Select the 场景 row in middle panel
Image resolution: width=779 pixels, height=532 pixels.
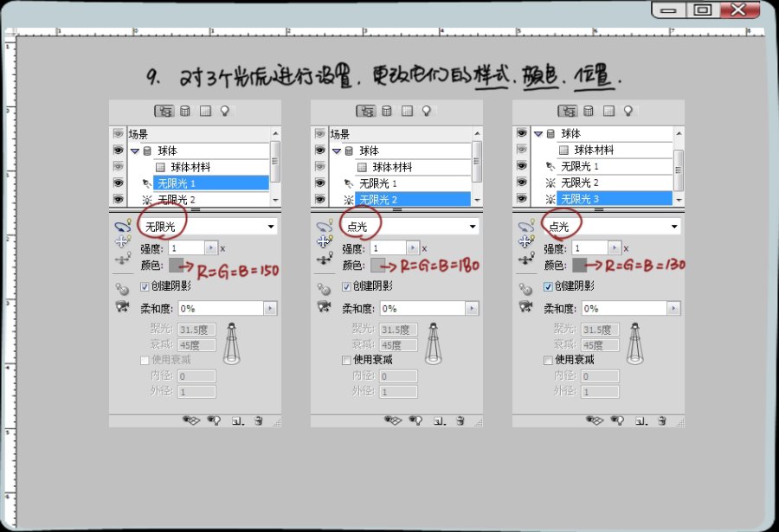point(400,134)
